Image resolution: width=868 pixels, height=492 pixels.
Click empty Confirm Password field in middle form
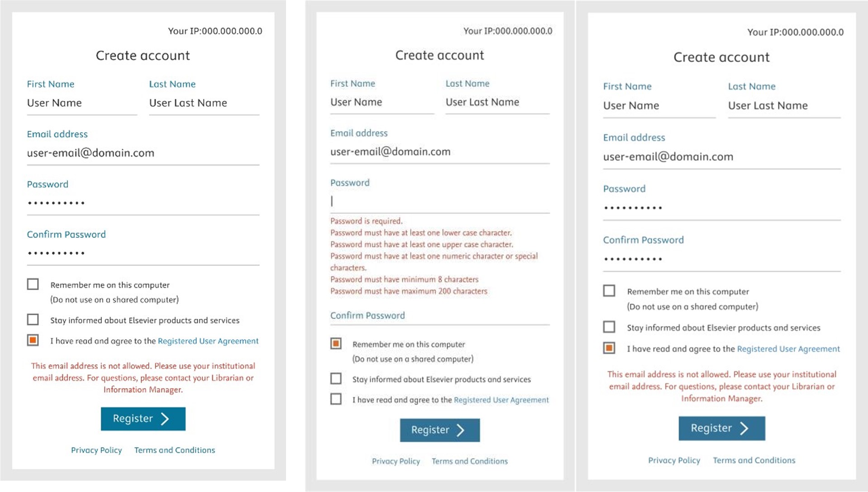pos(439,319)
